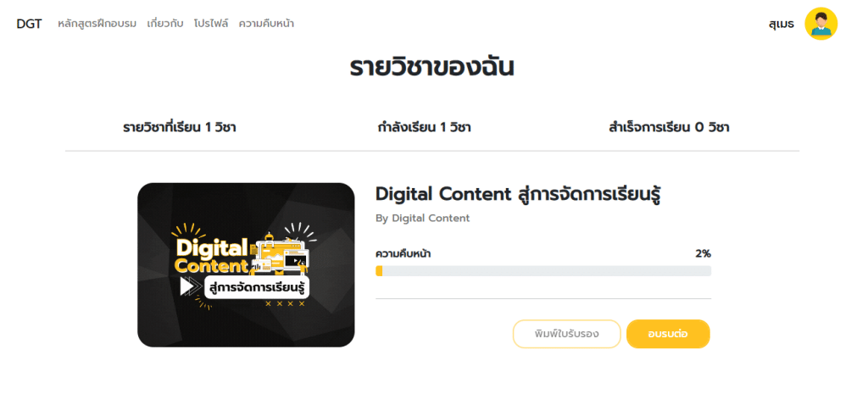Viewport: 868px width, 405px height.
Task: Click the รายวิชาของฉัน page heading
Action: tap(431, 69)
